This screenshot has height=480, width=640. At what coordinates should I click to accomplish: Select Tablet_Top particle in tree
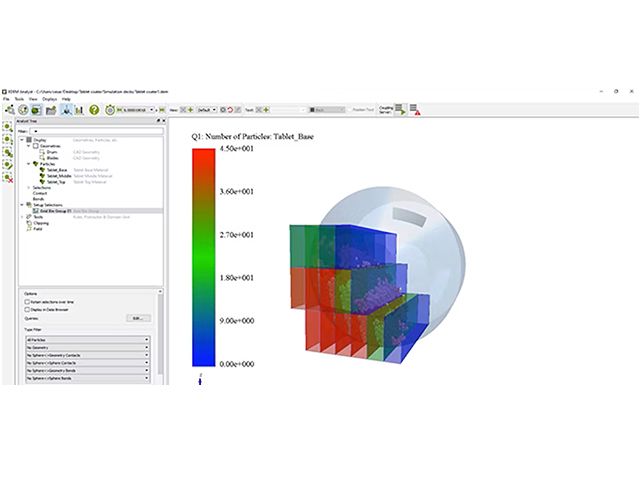56,182
